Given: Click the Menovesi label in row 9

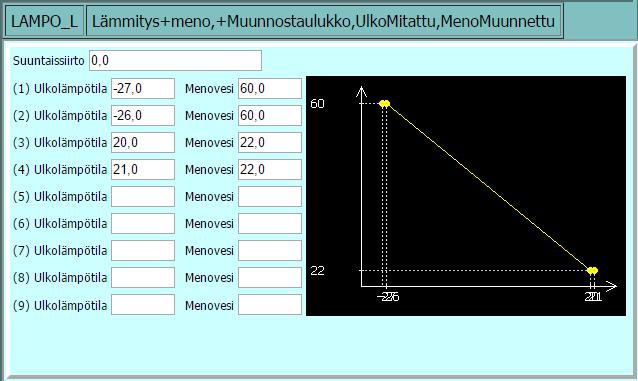Looking at the screenshot, I should 209,306.
